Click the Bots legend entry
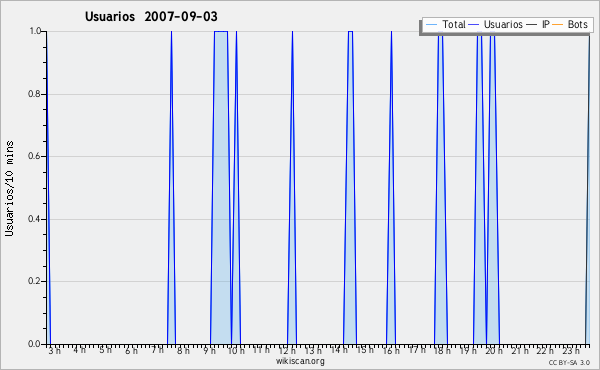 pos(570,24)
